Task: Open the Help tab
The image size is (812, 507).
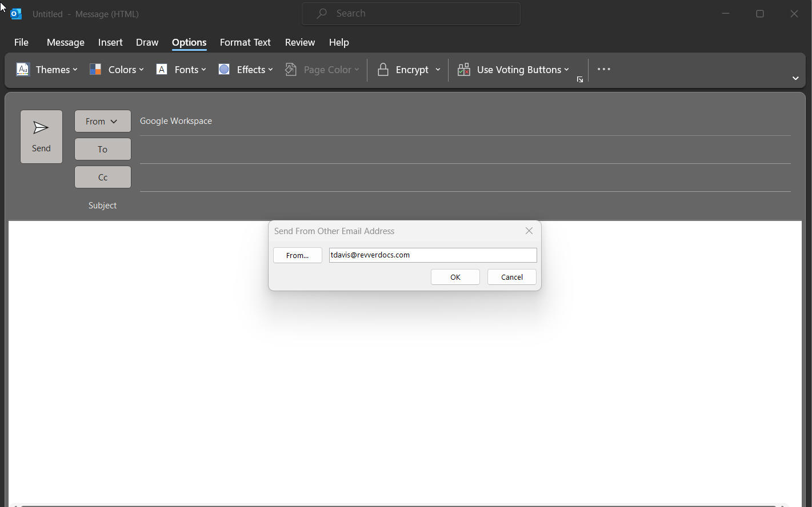Action: [x=339, y=42]
